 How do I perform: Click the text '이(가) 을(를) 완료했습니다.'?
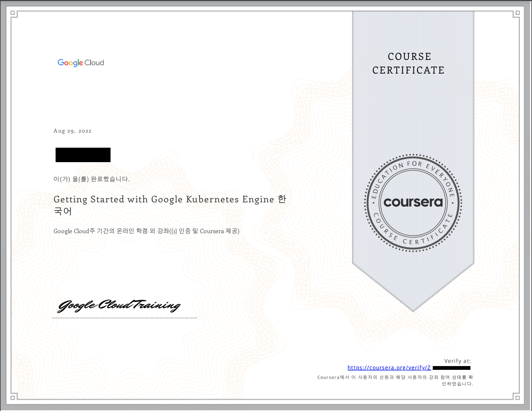point(91,179)
